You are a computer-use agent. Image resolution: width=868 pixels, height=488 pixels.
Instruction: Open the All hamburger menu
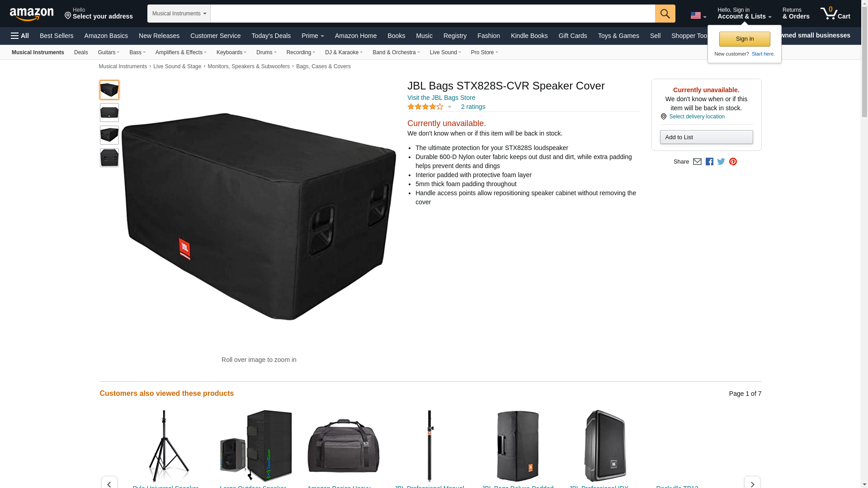(x=20, y=36)
